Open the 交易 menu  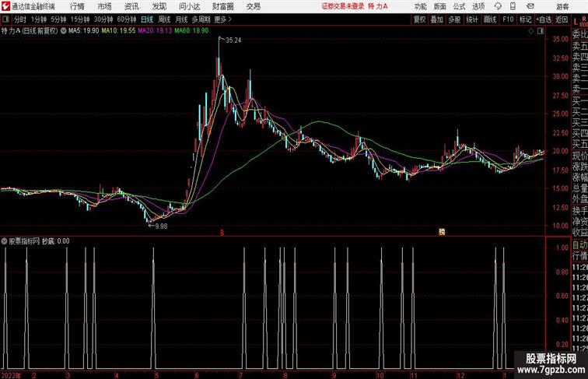point(253,6)
